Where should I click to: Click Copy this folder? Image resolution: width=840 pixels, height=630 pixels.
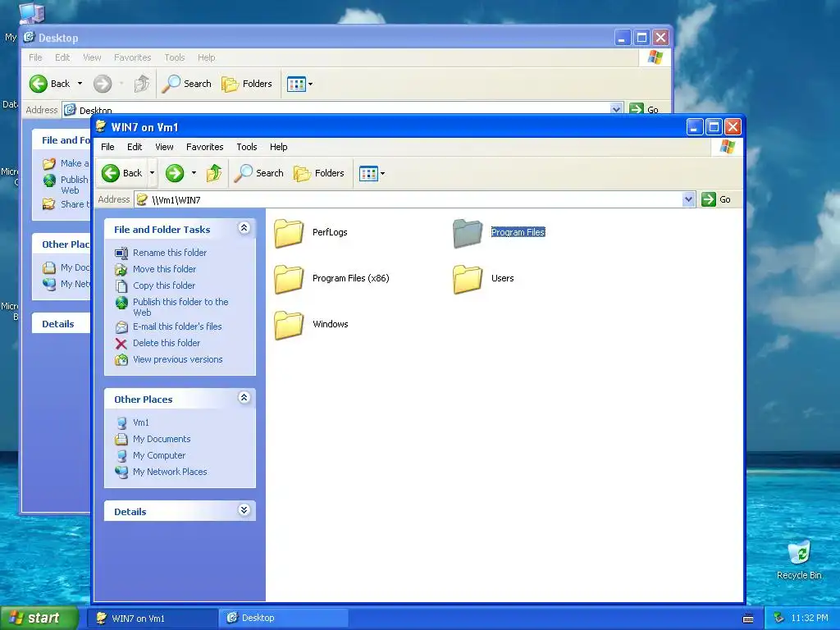coord(164,285)
